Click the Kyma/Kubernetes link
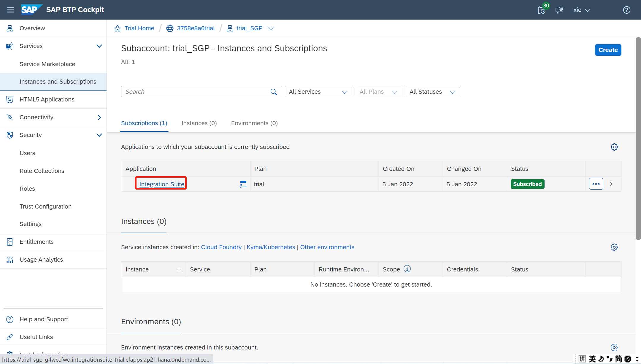 click(x=271, y=247)
